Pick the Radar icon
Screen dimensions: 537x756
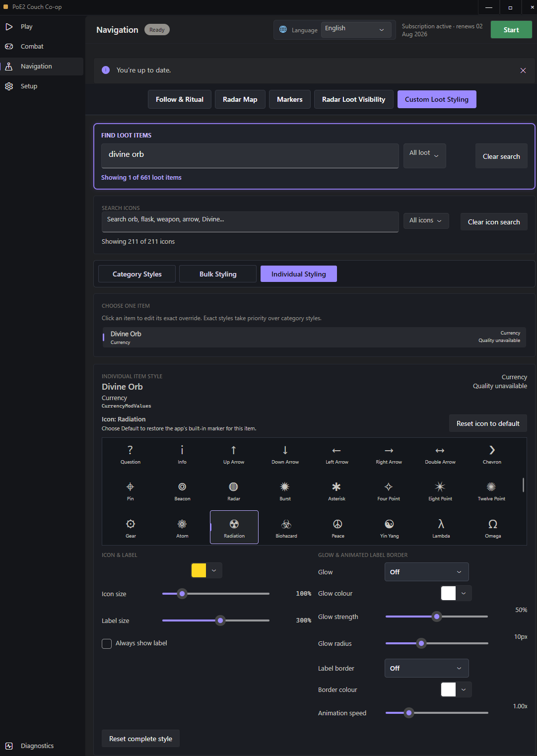coord(234,490)
